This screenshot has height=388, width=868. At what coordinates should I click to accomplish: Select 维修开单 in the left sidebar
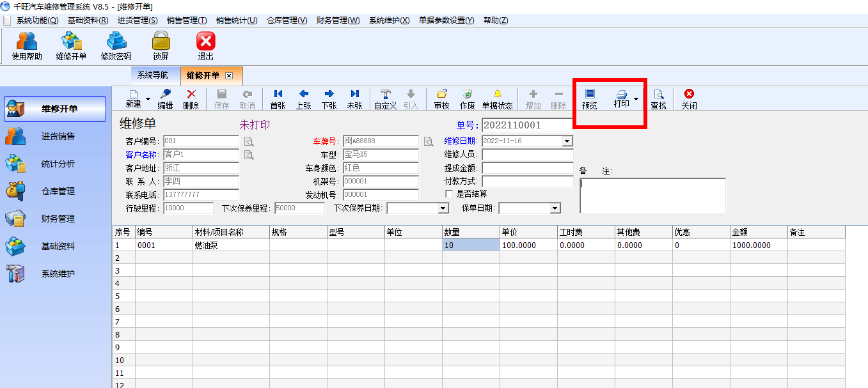click(x=55, y=109)
